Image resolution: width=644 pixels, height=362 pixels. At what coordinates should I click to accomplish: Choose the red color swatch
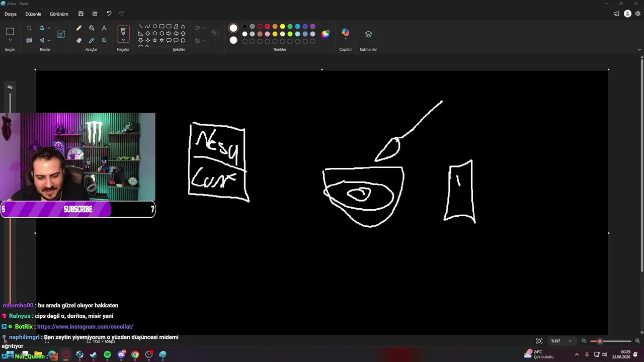(267, 27)
